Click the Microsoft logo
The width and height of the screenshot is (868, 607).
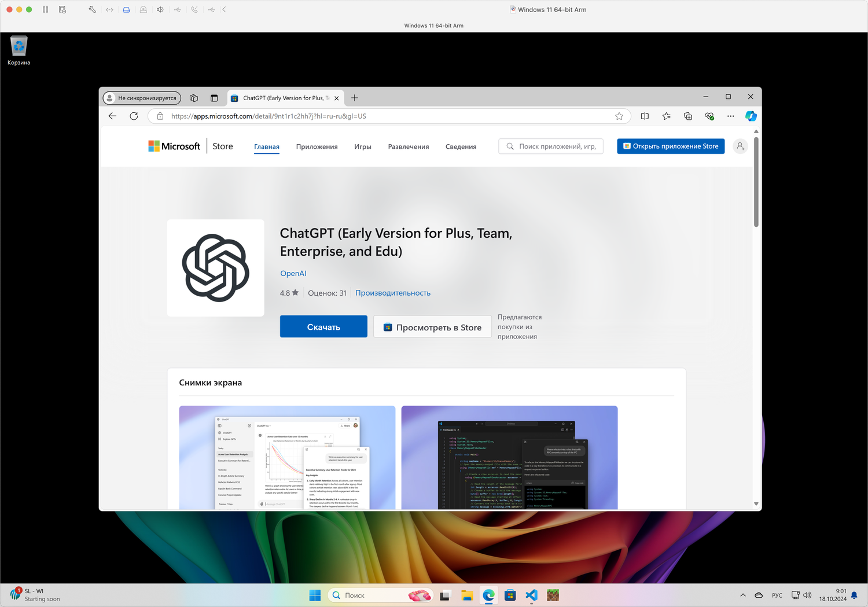click(x=174, y=146)
